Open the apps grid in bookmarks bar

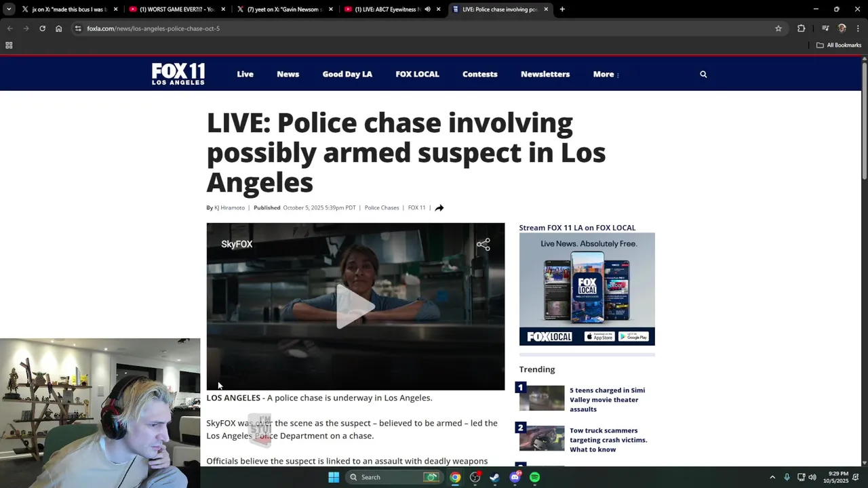pos(9,45)
